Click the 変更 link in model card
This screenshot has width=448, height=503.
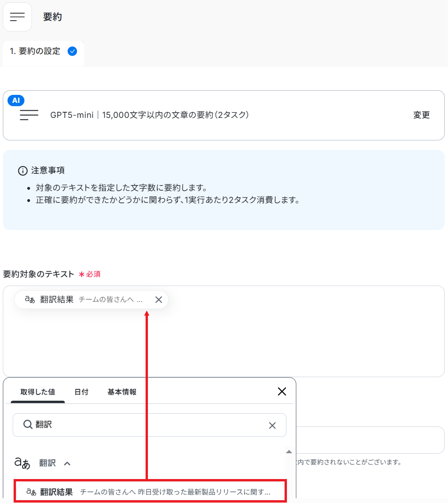click(x=421, y=115)
